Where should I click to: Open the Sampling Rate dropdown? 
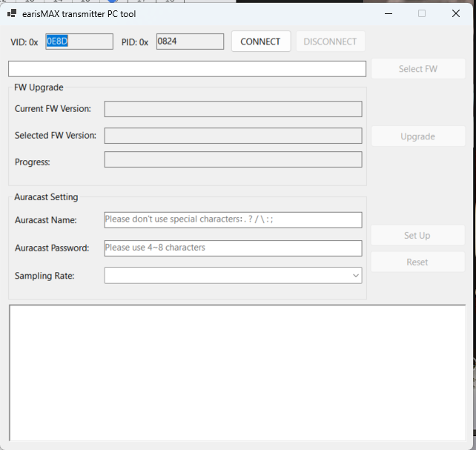coord(233,276)
